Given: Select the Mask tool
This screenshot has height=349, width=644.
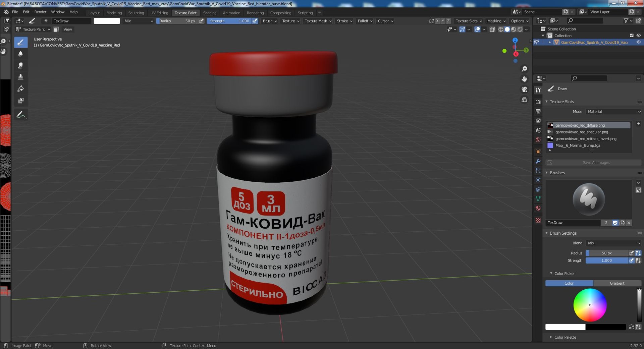Looking at the screenshot, I should (20, 101).
